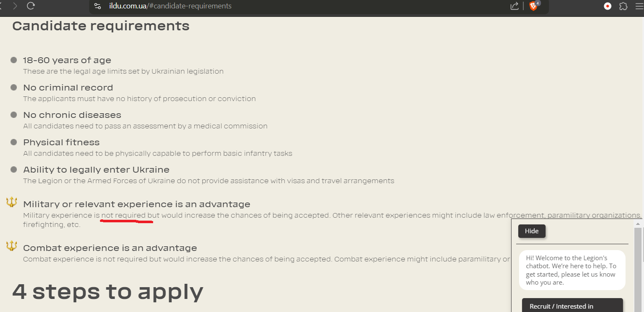Viewport: 644px width, 312px height.
Task: Click trident icon beside Military experience
Action: pyautogui.click(x=12, y=203)
